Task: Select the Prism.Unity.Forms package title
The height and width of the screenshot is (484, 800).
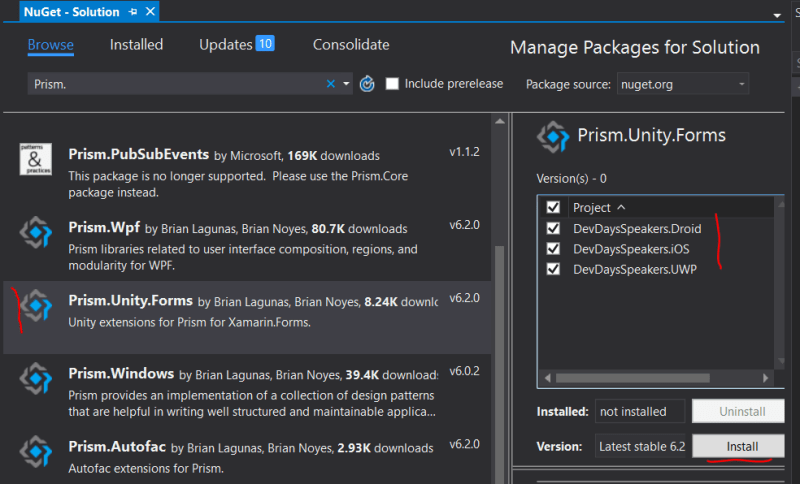Action: click(x=131, y=300)
